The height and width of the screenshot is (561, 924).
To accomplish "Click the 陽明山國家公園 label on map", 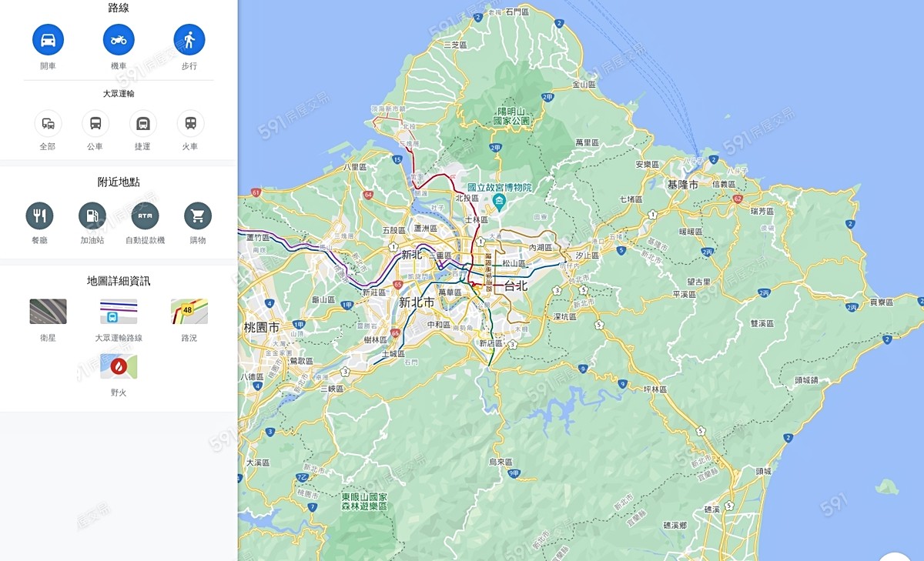I will pyautogui.click(x=512, y=116).
